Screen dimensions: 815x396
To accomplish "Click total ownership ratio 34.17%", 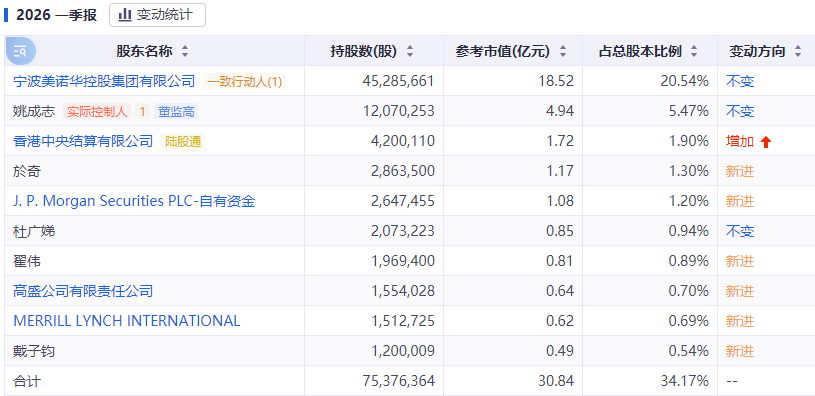I will point(685,381).
